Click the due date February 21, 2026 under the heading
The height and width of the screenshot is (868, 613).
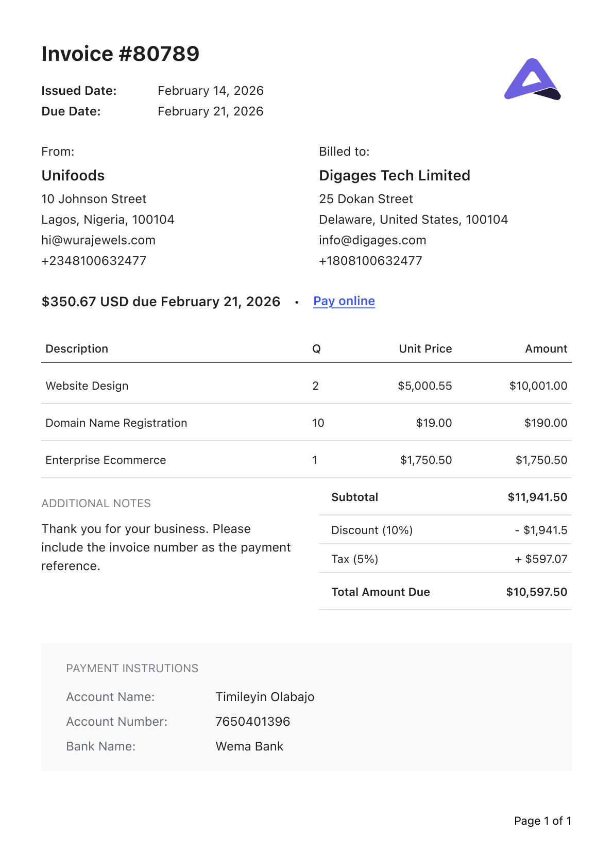211,111
